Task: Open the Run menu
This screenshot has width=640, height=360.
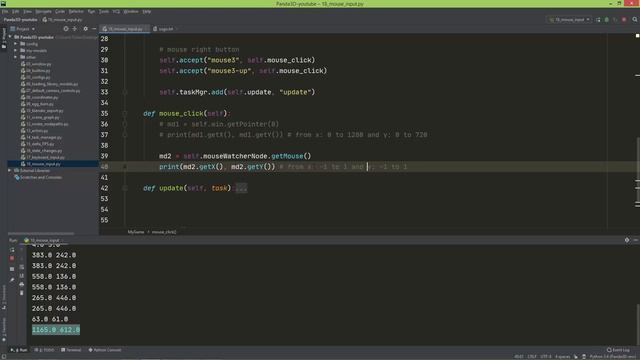Action: click(x=91, y=11)
